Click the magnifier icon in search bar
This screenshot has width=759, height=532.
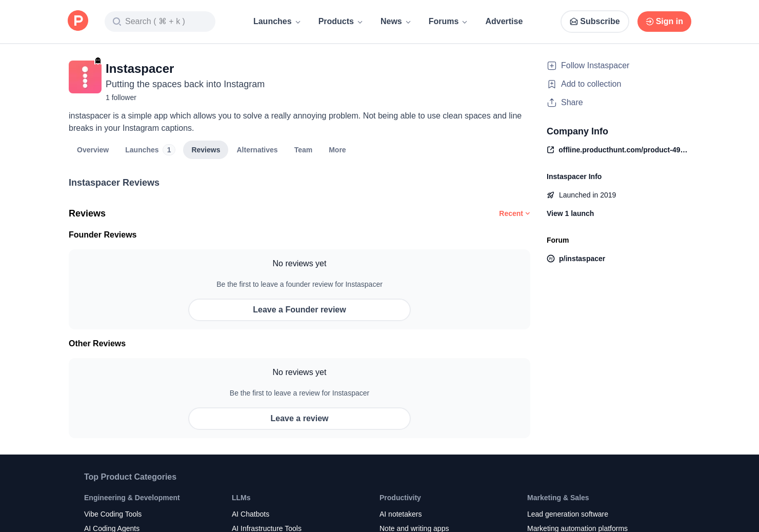117,22
